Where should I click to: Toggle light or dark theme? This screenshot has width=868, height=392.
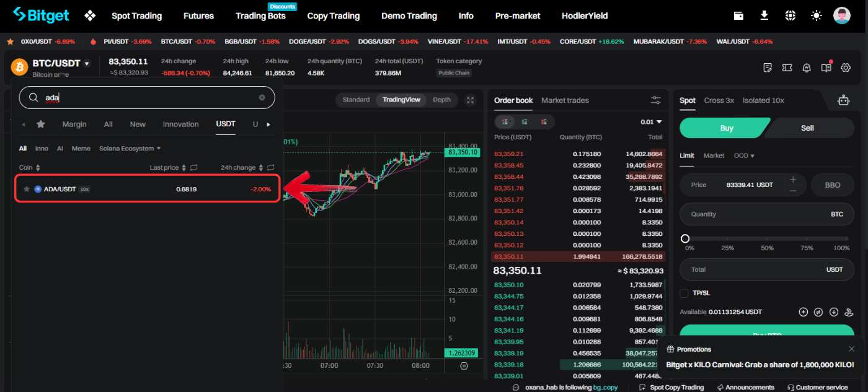817,15
